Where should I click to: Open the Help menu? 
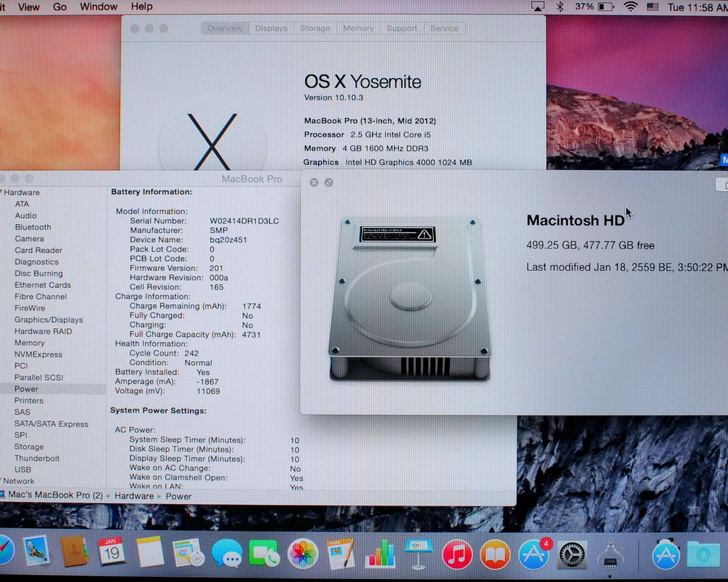tap(142, 7)
